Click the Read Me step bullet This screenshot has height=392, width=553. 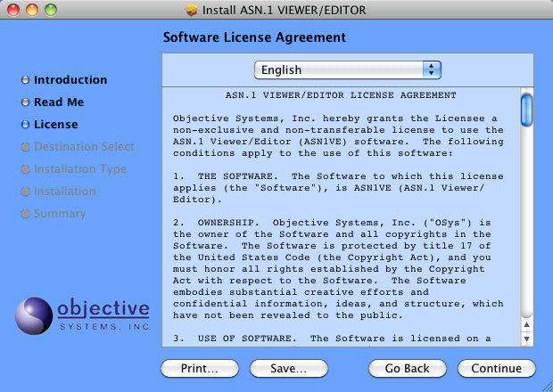click(25, 102)
